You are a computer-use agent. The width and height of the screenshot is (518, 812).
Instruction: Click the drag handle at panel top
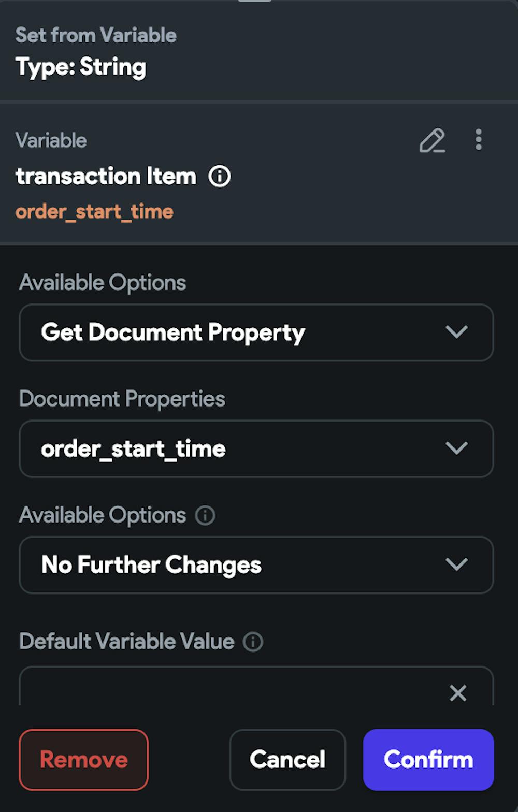coord(255,2)
